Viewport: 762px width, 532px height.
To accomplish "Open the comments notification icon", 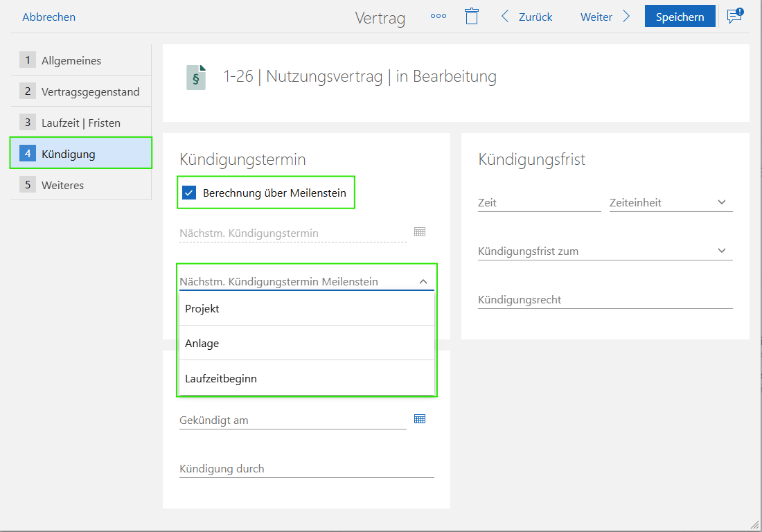I will pos(735,15).
